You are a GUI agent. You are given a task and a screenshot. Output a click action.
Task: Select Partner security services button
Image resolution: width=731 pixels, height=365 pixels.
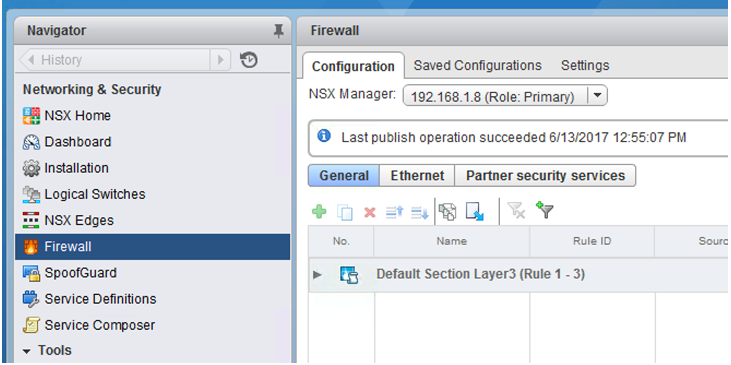(545, 175)
